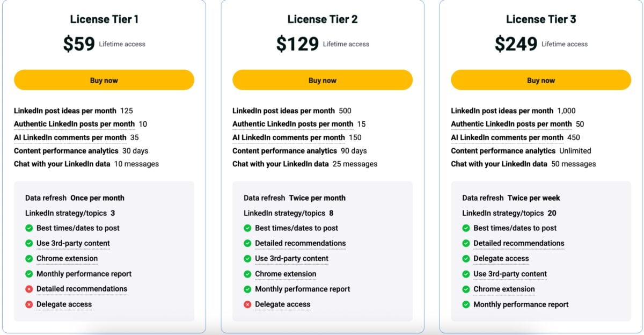Click Tier 3 Detailed recommendations feature text
Viewport: 644px width, 335px height.
pos(518,243)
